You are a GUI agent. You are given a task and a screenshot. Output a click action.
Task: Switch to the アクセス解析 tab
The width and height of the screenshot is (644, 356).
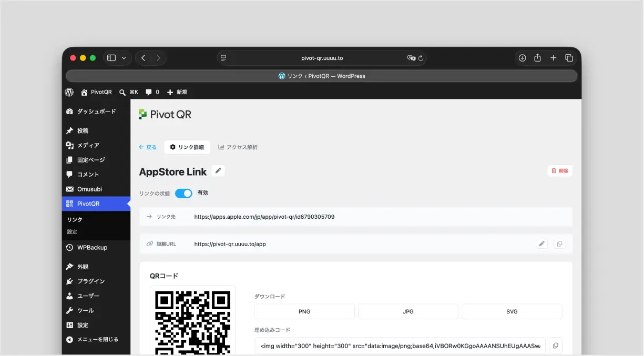pyautogui.click(x=238, y=147)
